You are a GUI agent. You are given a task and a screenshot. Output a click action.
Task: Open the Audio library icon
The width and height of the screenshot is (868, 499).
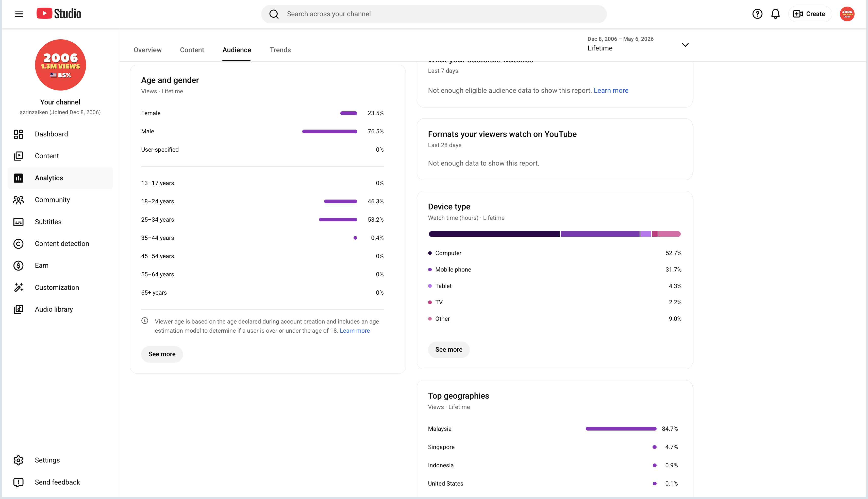(x=19, y=310)
